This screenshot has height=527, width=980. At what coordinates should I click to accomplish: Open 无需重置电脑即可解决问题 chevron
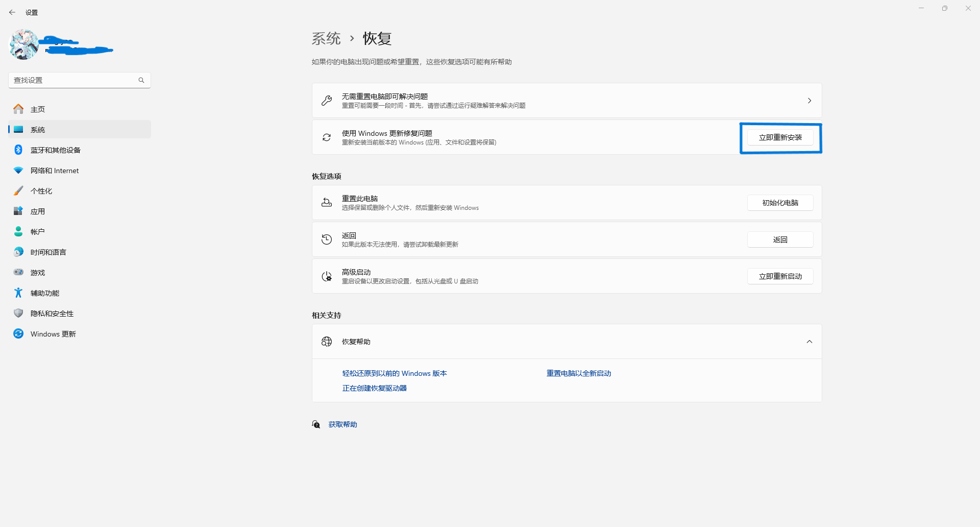click(810, 101)
